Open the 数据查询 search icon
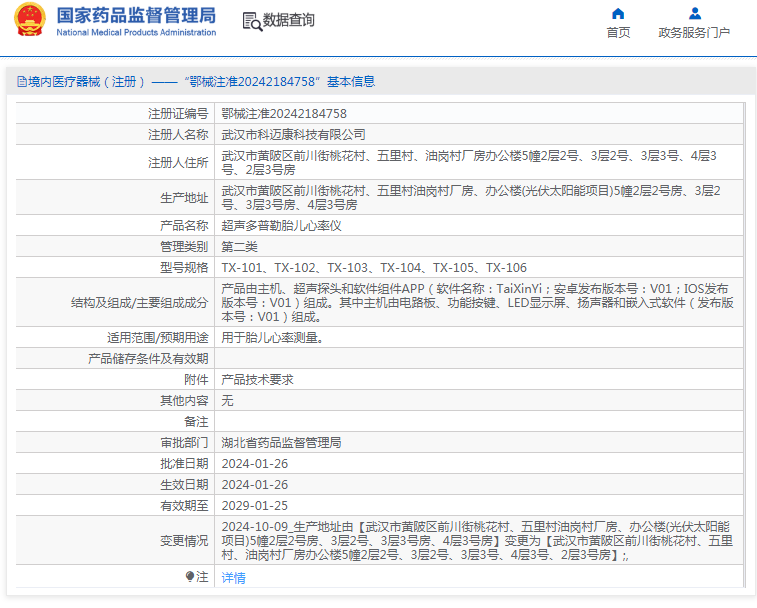 [252, 21]
